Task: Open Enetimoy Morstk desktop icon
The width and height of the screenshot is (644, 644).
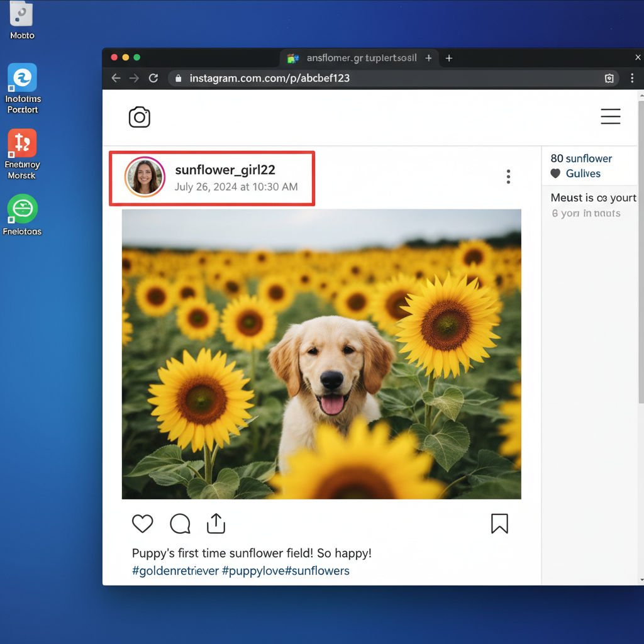Action: [x=22, y=155]
